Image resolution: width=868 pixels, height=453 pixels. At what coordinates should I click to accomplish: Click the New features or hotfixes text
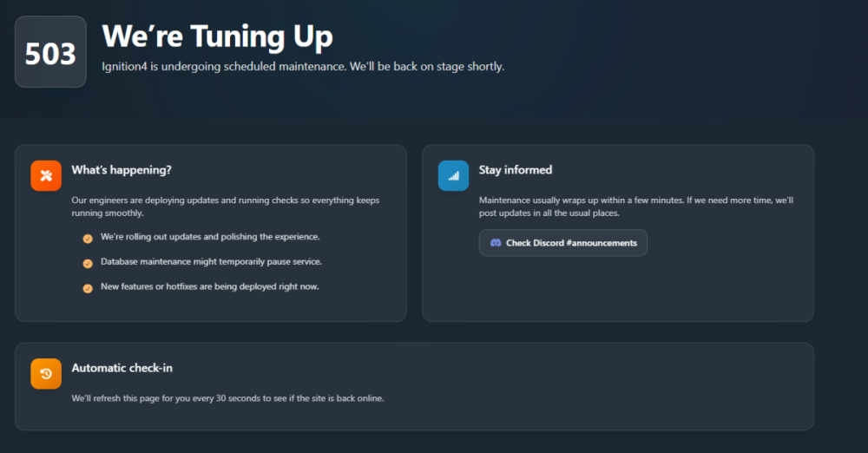pos(209,286)
